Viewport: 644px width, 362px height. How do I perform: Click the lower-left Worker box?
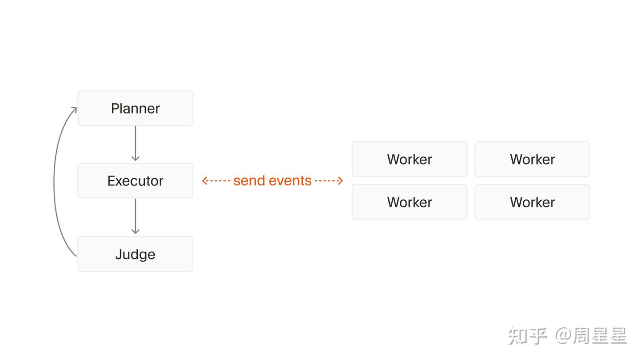point(410,202)
